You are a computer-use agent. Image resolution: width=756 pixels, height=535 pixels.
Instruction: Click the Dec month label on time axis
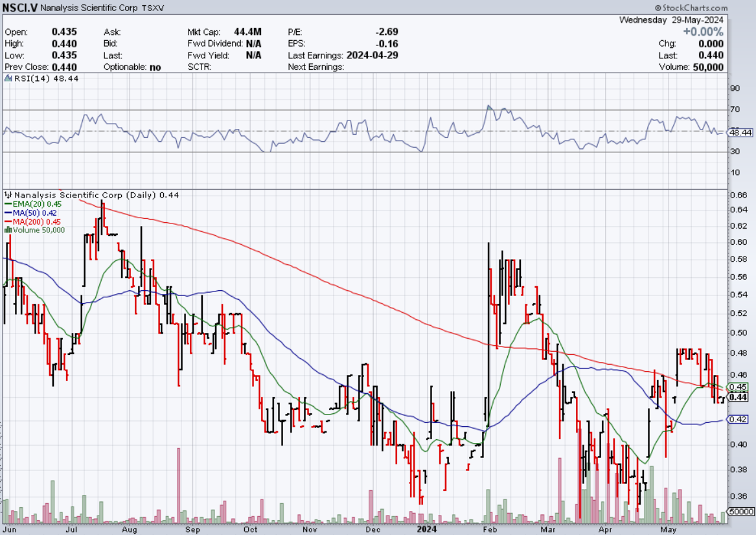(372, 529)
